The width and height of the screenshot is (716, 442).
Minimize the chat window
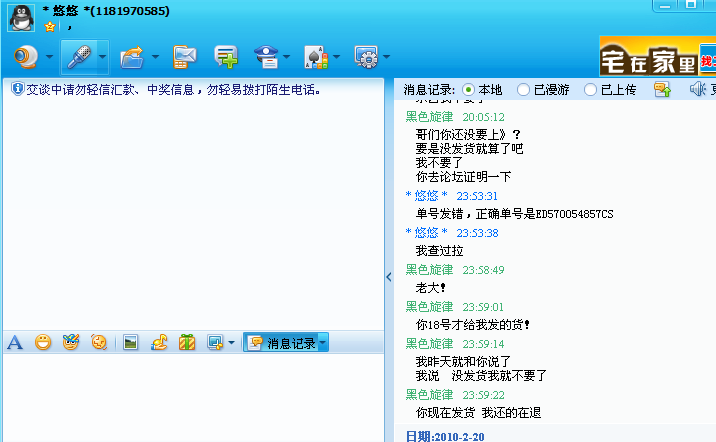(665, 5)
